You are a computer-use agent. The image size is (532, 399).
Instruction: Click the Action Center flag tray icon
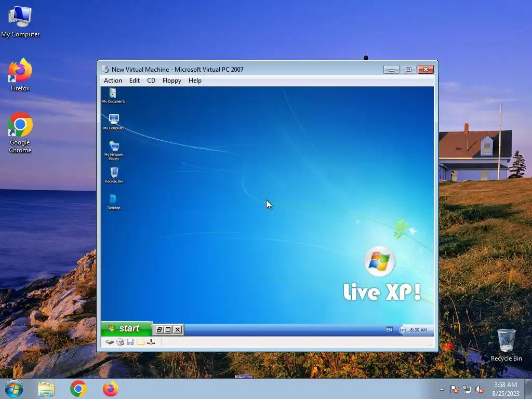click(x=454, y=390)
